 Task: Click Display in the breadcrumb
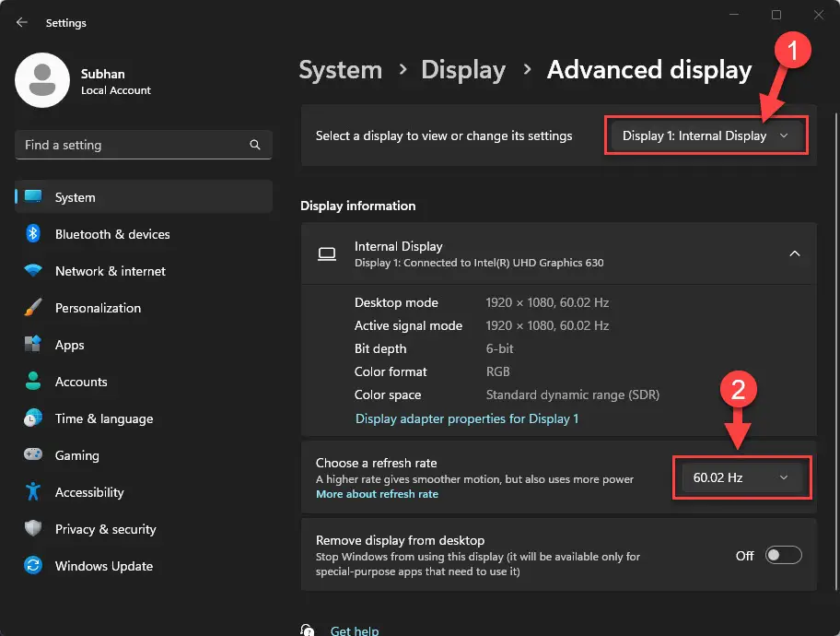pos(463,70)
